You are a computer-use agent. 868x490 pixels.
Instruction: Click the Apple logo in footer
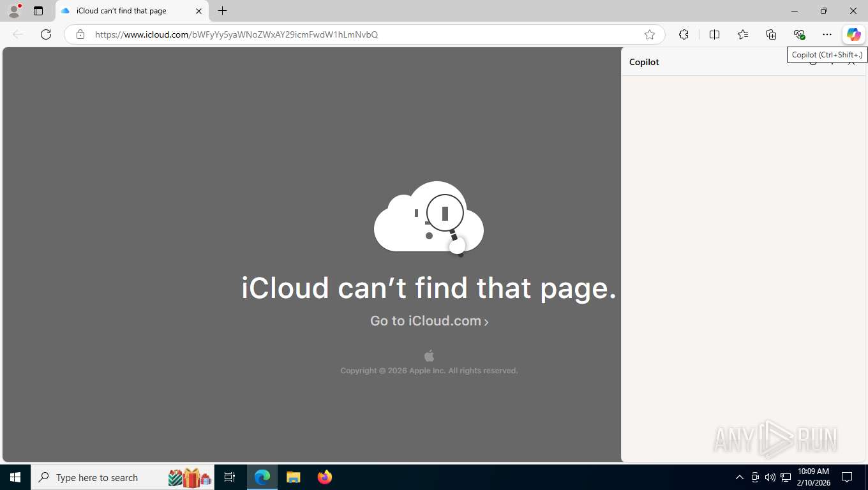[429, 355]
